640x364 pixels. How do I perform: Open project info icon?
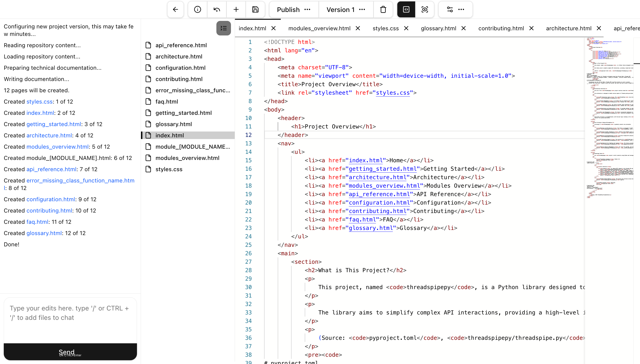(x=197, y=9)
